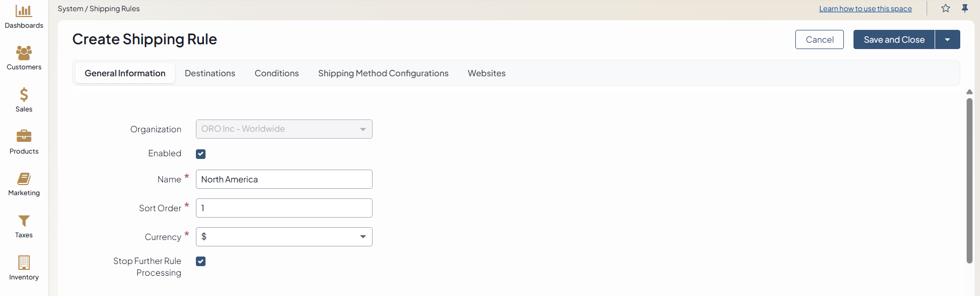Mark page as favorite with star icon
Screen dimensions: 980x296
click(x=945, y=9)
